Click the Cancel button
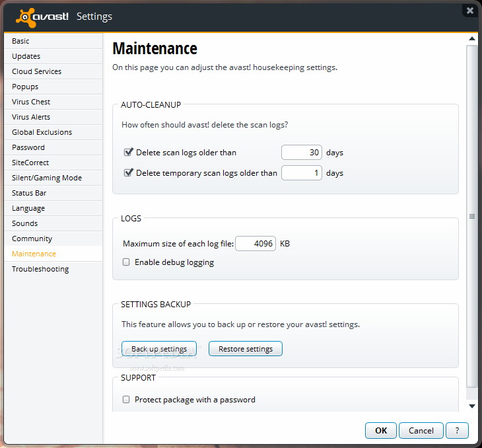Viewport: 482px width, 448px height. point(421,430)
